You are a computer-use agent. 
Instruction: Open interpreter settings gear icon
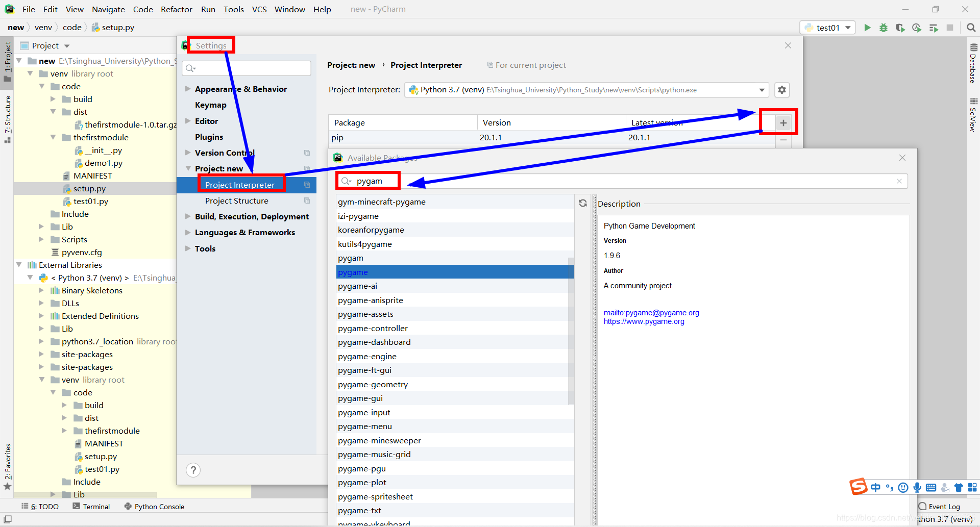[x=782, y=90]
